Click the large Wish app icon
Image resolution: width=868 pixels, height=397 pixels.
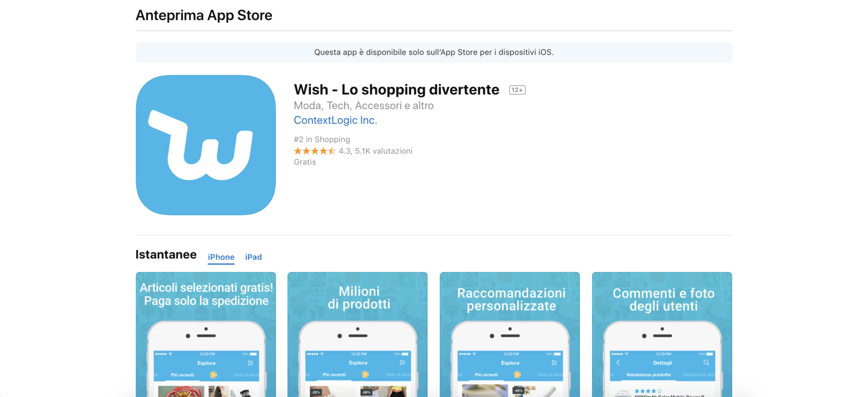click(206, 145)
